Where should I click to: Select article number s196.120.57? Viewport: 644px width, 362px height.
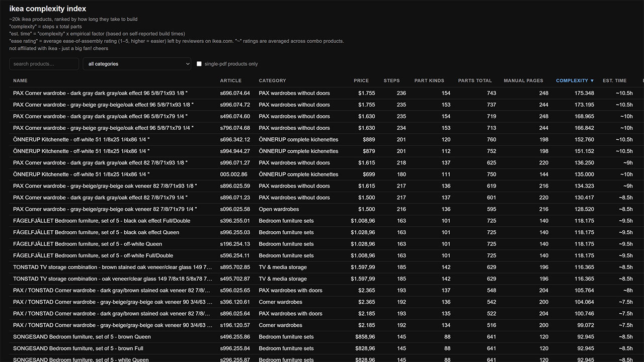coord(235,324)
